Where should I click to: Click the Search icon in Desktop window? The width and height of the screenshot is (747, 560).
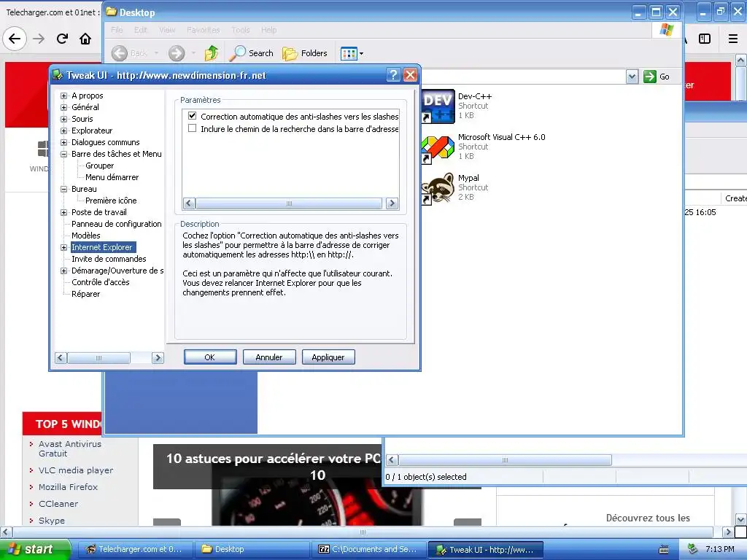(x=237, y=52)
